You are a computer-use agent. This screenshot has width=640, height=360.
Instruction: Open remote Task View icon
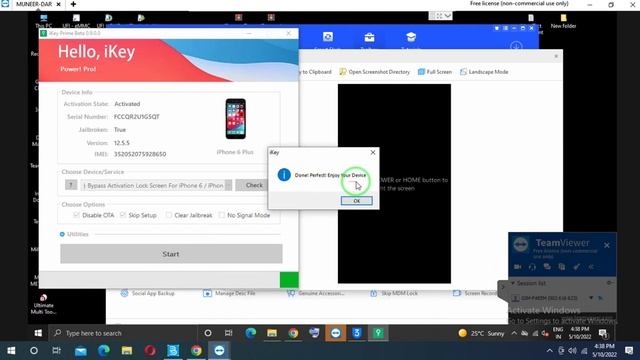tap(229, 333)
